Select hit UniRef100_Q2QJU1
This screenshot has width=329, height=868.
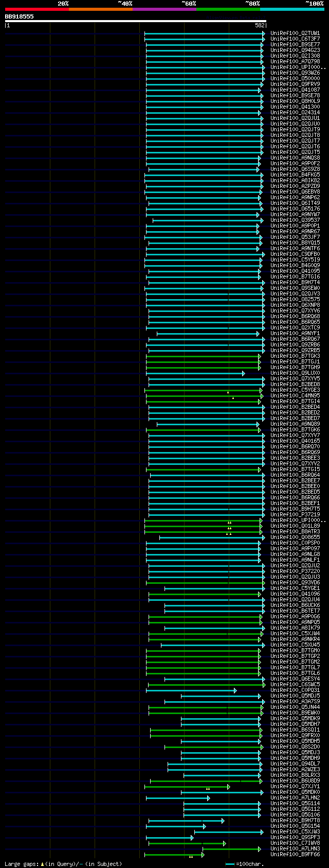click(x=295, y=118)
